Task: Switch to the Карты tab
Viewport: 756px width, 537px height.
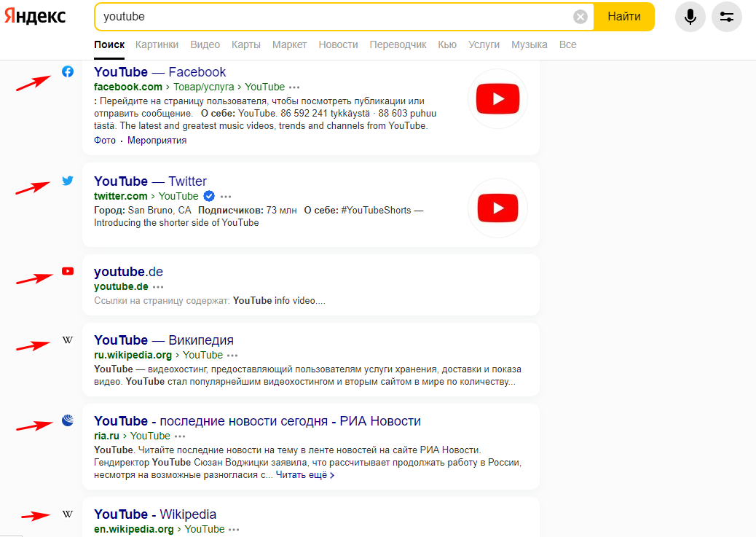Action: point(246,44)
